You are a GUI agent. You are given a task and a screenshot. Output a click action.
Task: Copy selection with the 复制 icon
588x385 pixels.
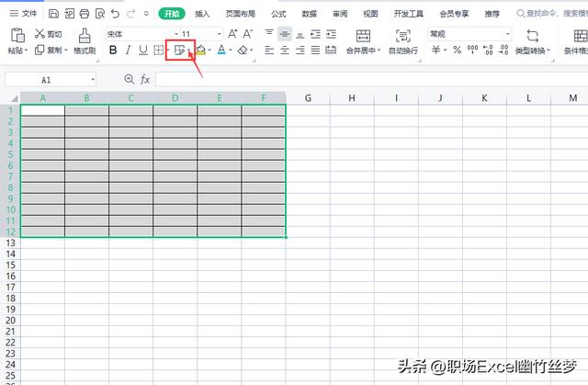coord(40,50)
